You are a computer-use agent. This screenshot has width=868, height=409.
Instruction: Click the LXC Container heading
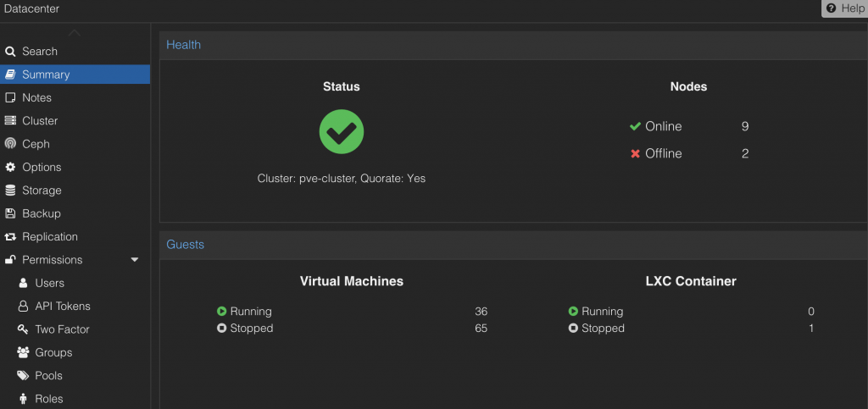click(691, 281)
